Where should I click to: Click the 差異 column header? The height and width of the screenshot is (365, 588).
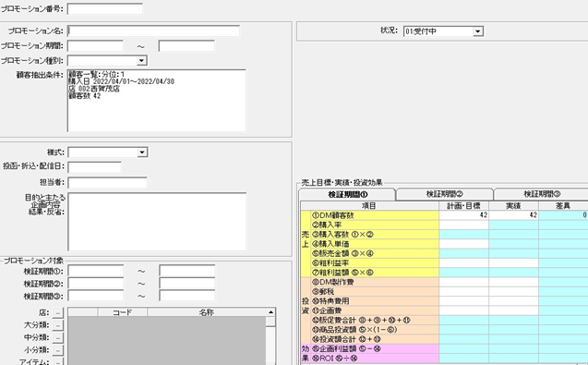coord(563,206)
